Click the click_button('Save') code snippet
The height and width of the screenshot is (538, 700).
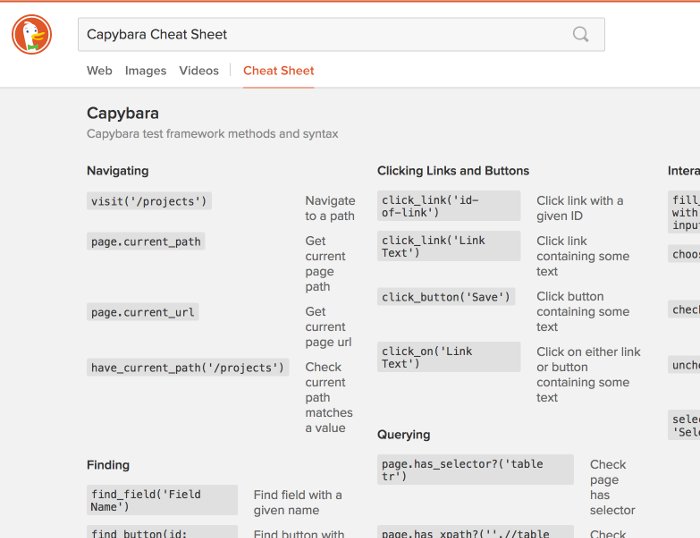tap(446, 297)
